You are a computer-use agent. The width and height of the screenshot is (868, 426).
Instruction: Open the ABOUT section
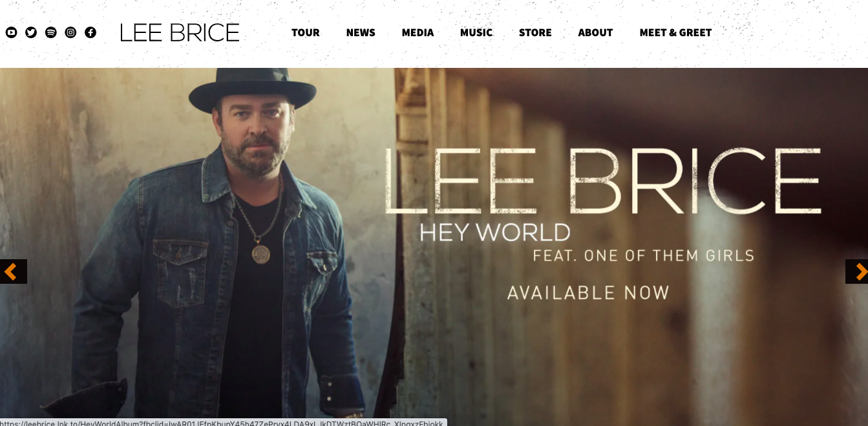(595, 32)
